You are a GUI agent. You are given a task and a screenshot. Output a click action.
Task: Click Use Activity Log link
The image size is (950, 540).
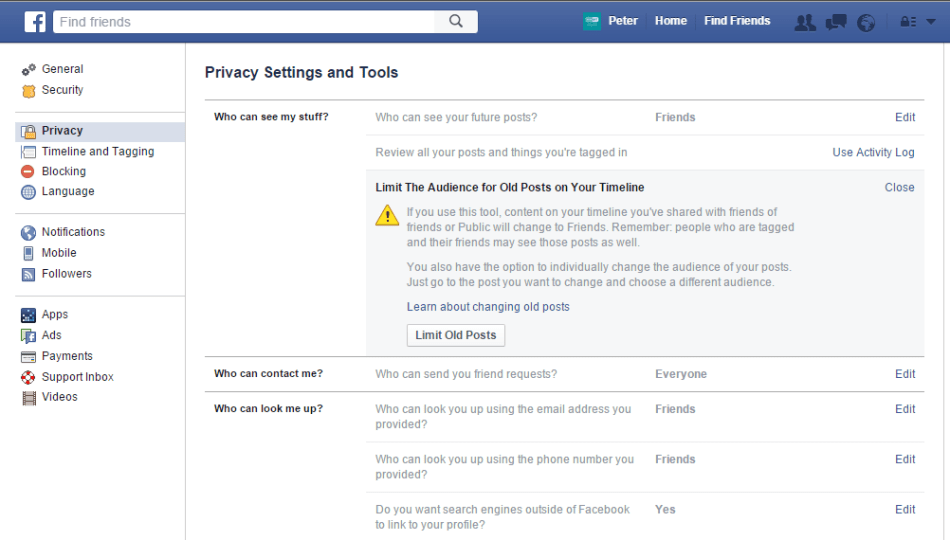pos(873,153)
